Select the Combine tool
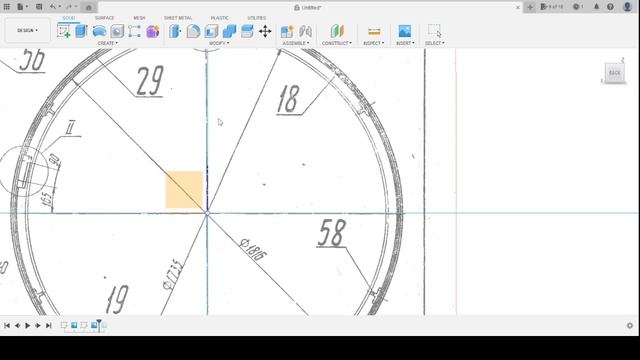Viewport: 640px width, 360px height. [229, 31]
